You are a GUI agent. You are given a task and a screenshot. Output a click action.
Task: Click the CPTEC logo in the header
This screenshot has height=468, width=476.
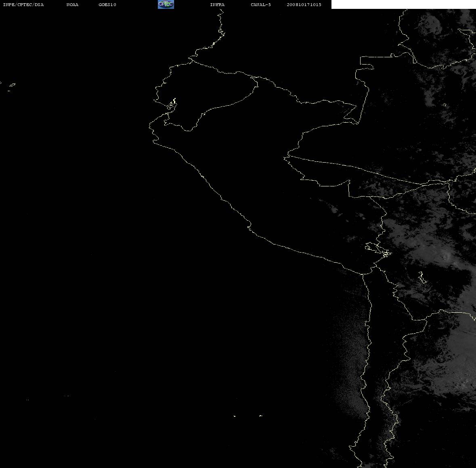click(x=166, y=4)
